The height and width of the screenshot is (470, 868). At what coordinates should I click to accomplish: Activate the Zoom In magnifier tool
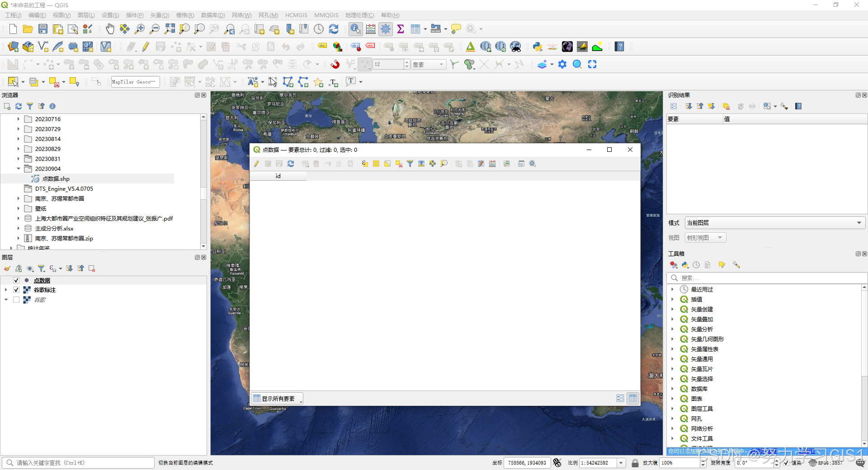(140, 29)
